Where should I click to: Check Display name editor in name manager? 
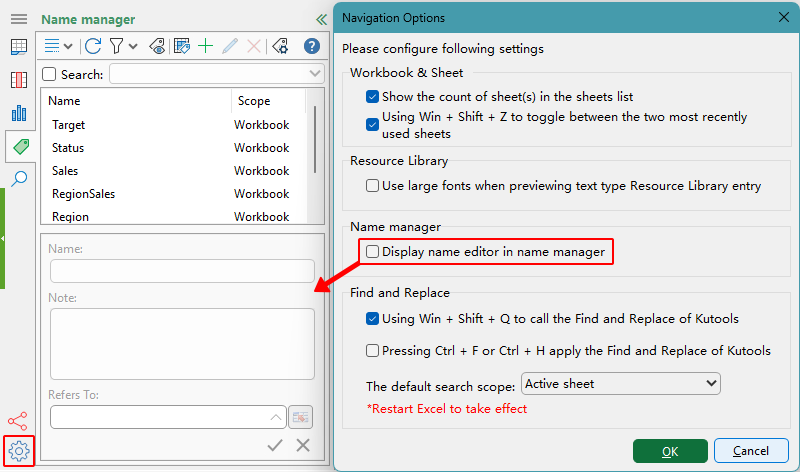[x=372, y=252]
